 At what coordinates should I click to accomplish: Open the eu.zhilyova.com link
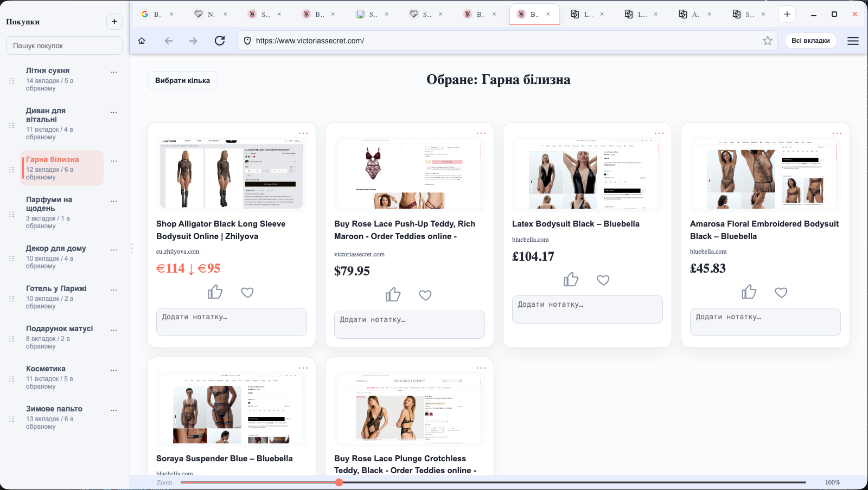177,252
